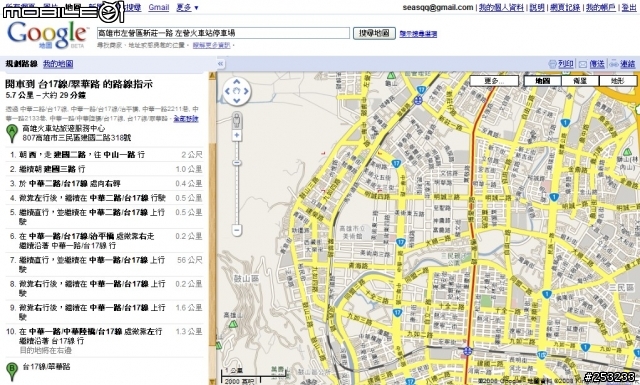This screenshot has width=640, height=385.
Task: Select the 我的地圖 tab
Action: pyautogui.click(x=58, y=64)
